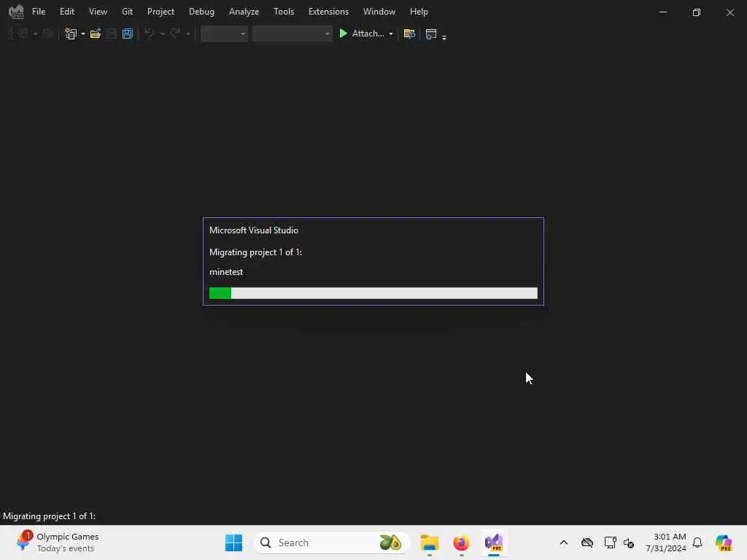This screenshot has height=560, width=747.
Task: Open the Copilot preview icon
Action: [x=723, y=542]
